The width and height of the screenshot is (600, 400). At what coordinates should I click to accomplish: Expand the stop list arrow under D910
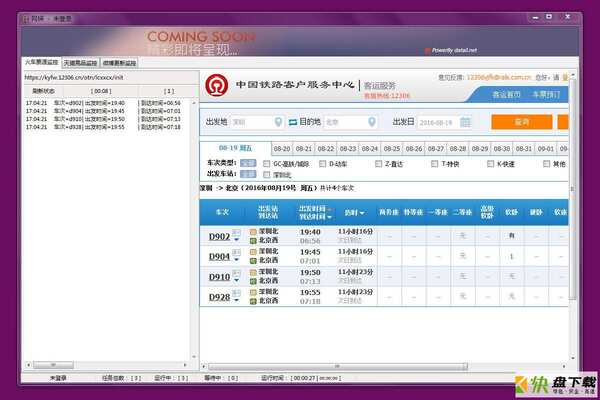(x=236, y=280)
